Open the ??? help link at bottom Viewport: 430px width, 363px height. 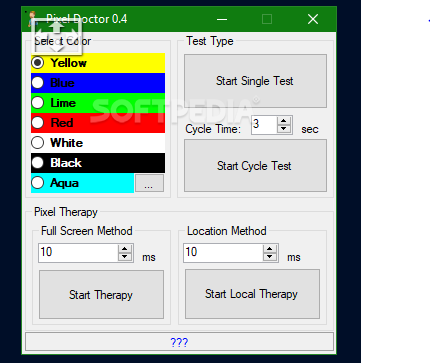click(x=179, y=342)
